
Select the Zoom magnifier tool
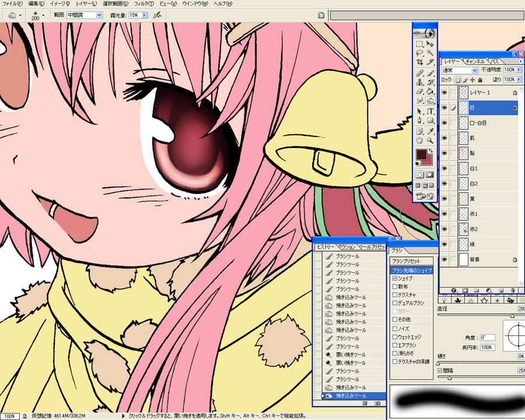pyautogui.click(x=430, y=141)
